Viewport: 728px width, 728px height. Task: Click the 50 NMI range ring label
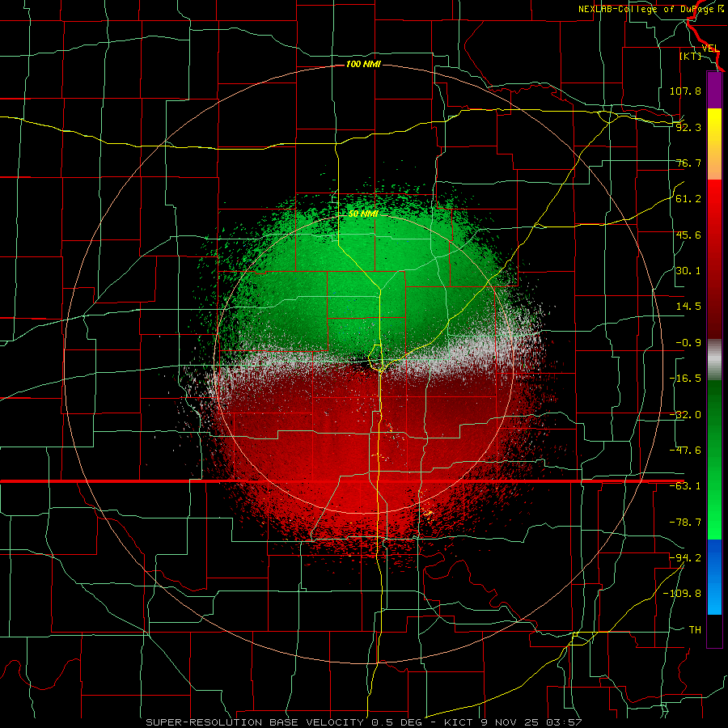363,214
